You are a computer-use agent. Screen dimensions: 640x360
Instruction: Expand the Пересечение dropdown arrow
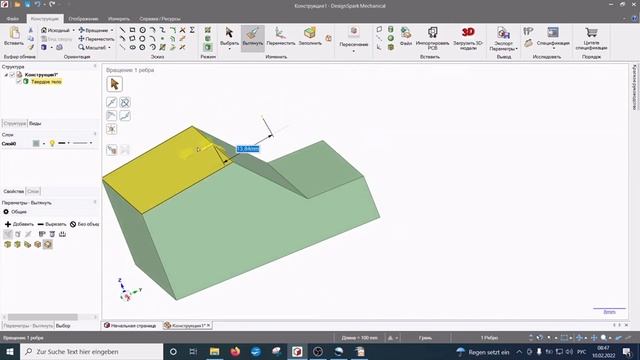coord(353,51)
